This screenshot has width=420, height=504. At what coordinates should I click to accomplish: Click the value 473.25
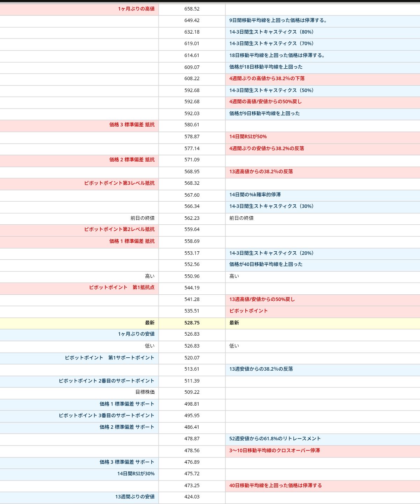pos(192,485)
